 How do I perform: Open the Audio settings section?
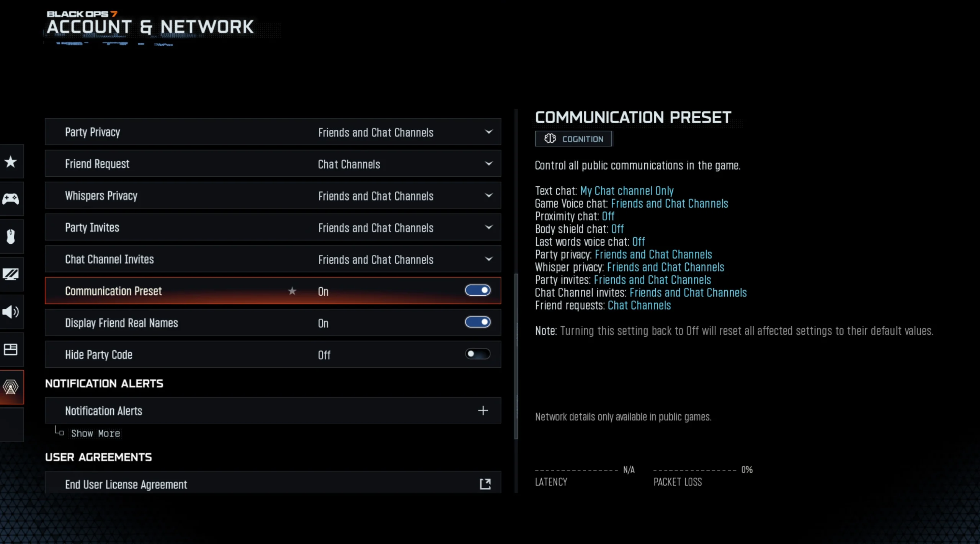pos(11,312)
